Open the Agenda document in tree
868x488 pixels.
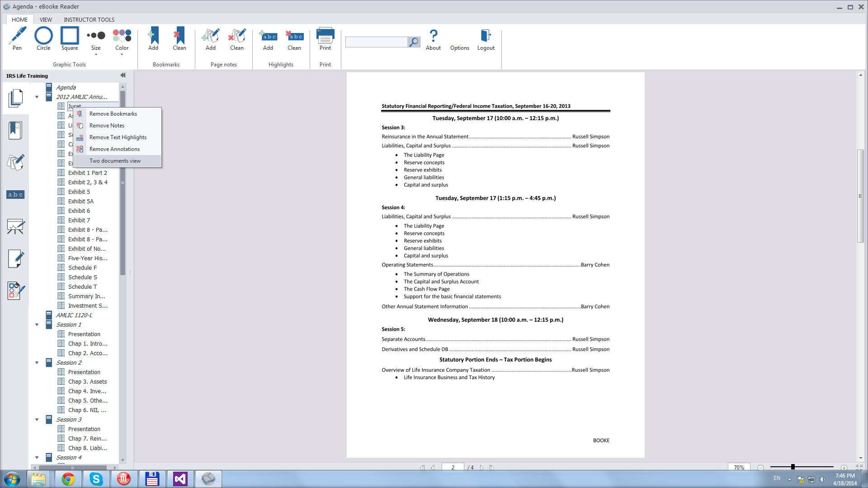coord(66,88)
